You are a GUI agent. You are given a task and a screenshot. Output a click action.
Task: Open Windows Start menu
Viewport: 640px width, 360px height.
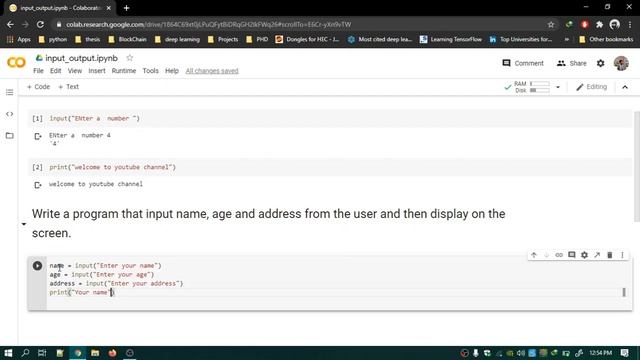pos(8,353)
